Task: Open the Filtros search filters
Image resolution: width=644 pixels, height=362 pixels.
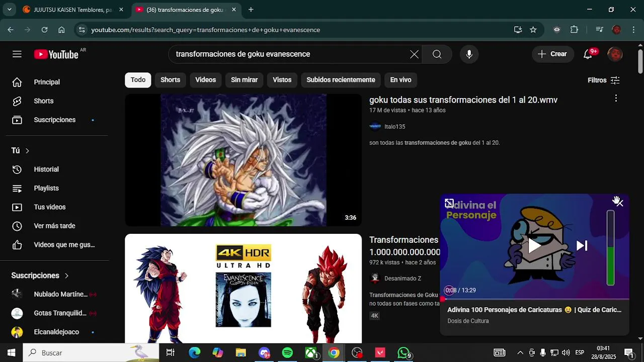Action: coord(603,80)
